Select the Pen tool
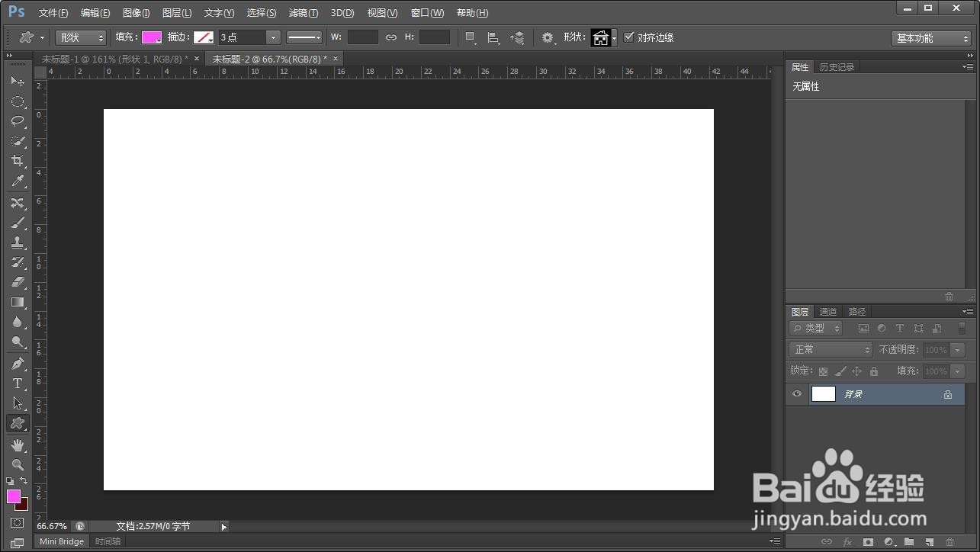The height and width of the screenshot is (552, 980). (x=18, y=364)
